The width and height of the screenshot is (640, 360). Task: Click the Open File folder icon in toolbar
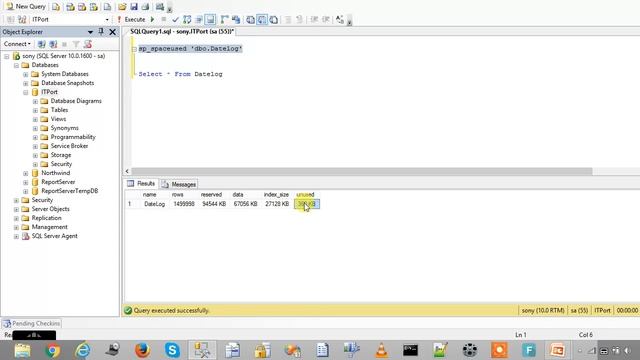[122, 7]
